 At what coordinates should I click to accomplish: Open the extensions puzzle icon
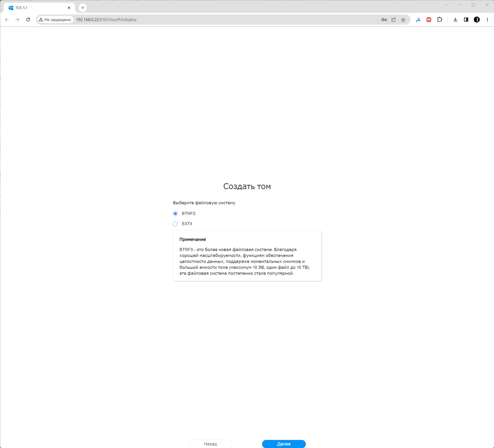pyautogui.click(x=440, y=20)
